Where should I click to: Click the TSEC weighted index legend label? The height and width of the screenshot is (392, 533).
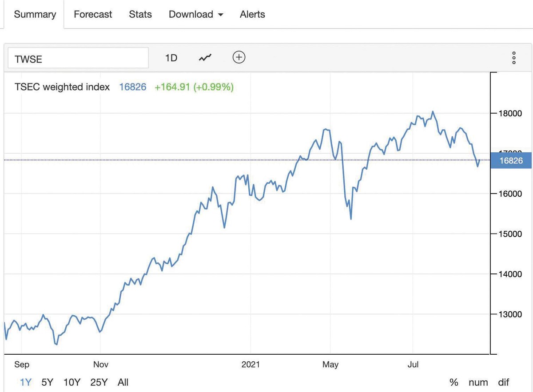(62, 87)
